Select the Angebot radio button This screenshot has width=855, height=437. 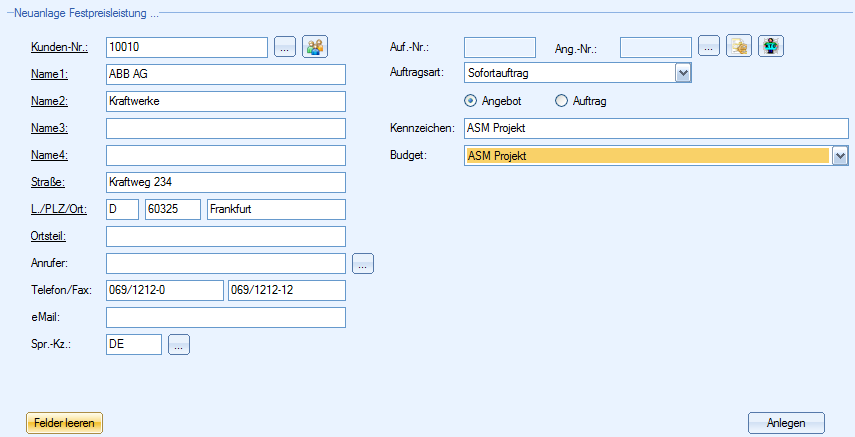click(x=470, y=101)
